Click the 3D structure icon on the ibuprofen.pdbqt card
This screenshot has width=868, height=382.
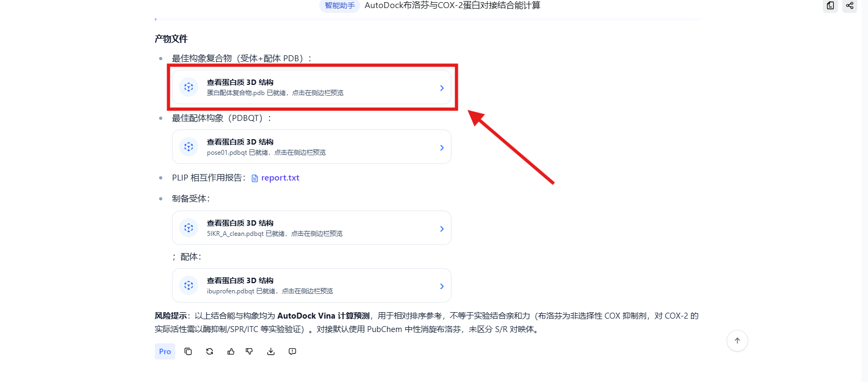tap(189, 285)
